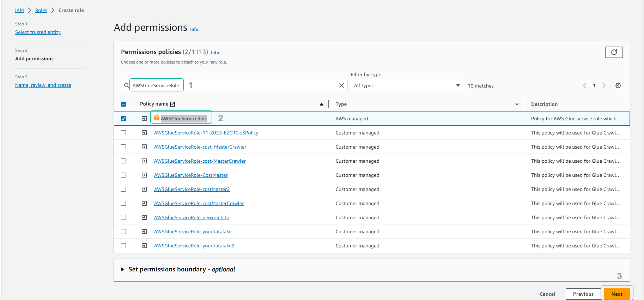Select page number 1 in pagination

[594, 85]
